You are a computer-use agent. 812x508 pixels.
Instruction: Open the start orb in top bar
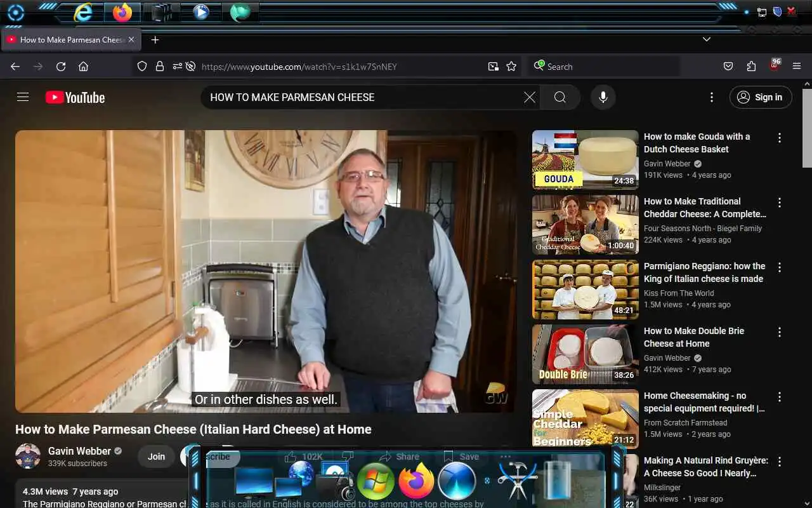click(x=15, y=12)
